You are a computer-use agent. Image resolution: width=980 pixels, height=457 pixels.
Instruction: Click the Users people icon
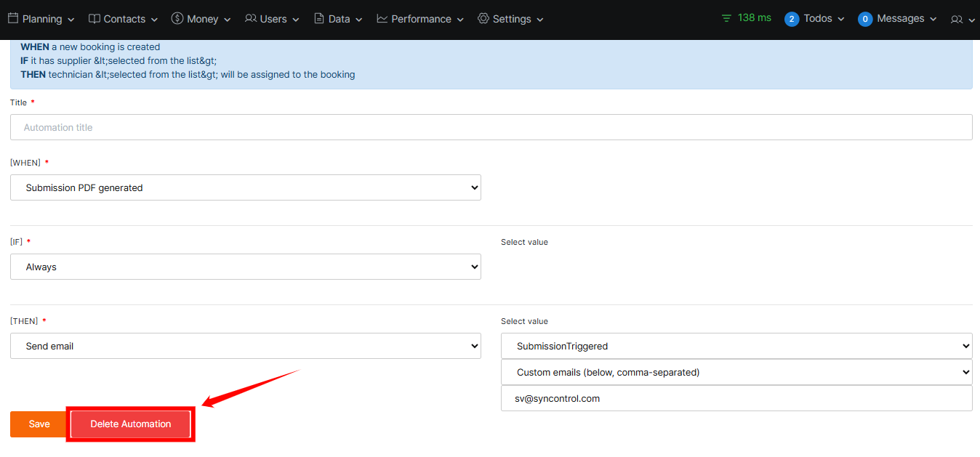pos(250,19)
